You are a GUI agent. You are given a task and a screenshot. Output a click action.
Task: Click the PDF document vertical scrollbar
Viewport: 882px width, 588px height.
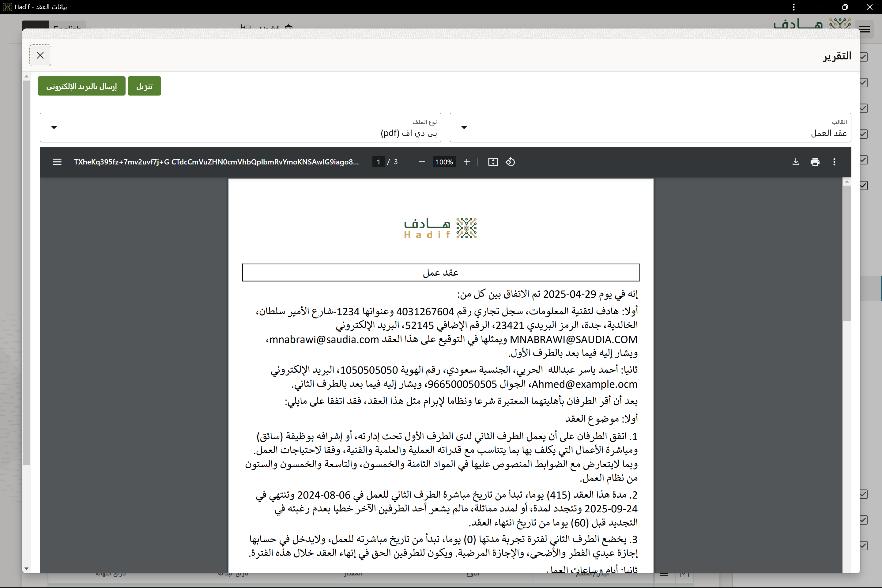[x=847, y=254]
